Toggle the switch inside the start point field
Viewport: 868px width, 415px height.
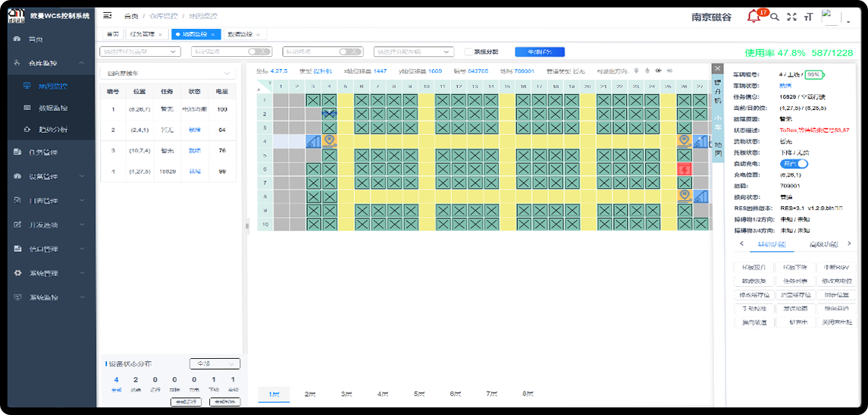coord(259,52)
